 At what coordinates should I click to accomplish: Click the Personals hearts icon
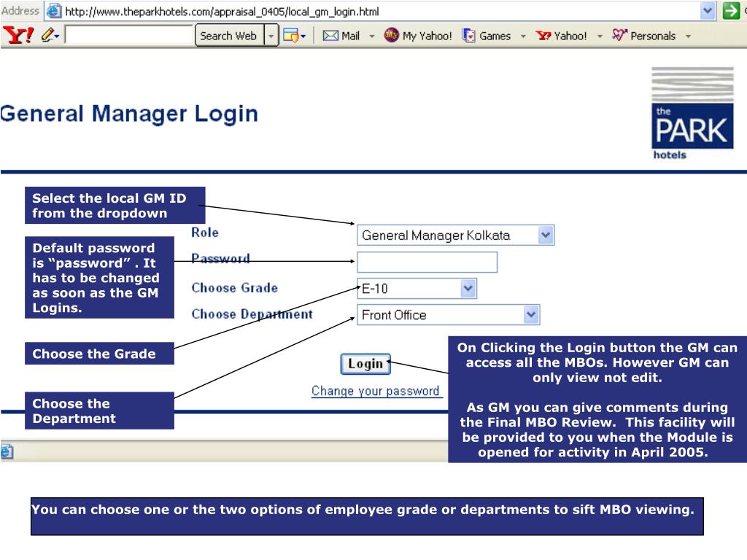[619, 35]
